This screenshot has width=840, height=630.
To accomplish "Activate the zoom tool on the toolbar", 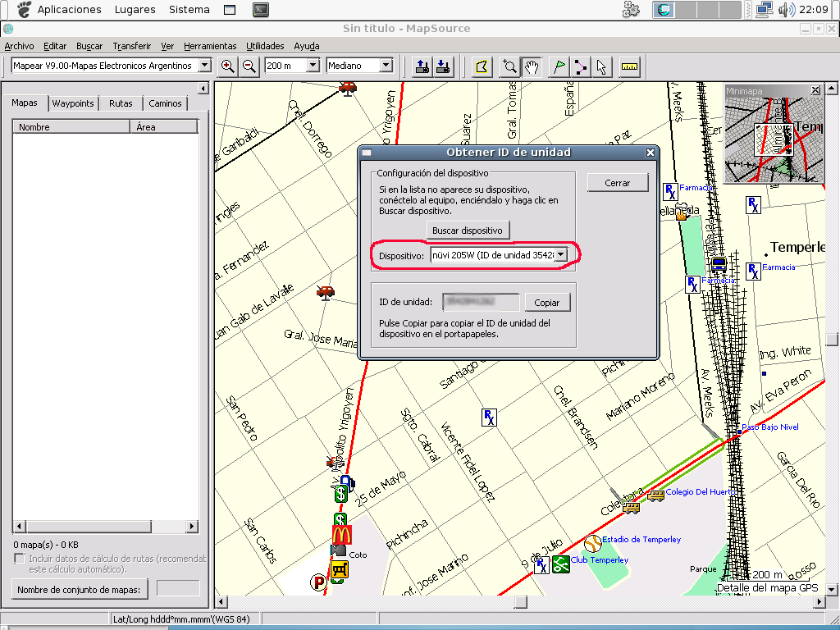I will (509, 66).
